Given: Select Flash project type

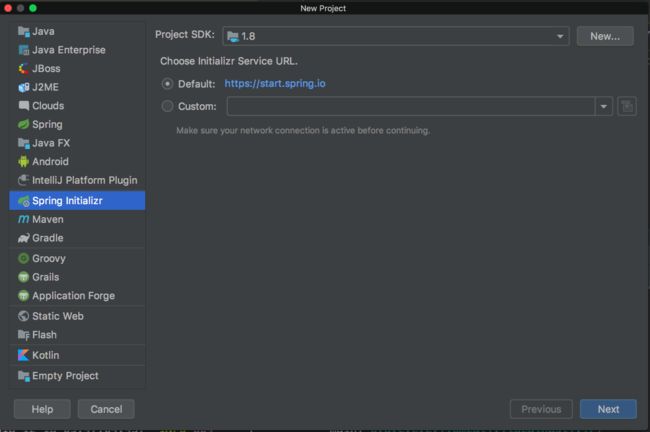Looking at the screenshot, I should [x=77, y=335].
